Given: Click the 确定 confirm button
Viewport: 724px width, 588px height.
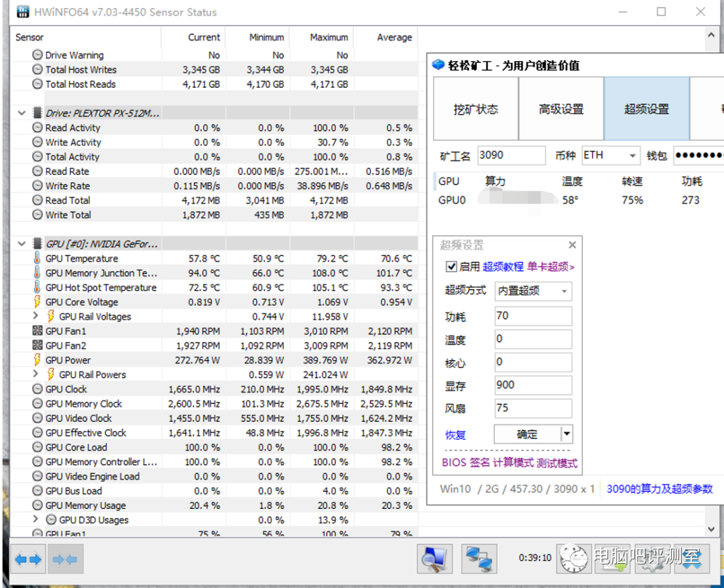Looking at the screenshot, I should coord(527,434).
